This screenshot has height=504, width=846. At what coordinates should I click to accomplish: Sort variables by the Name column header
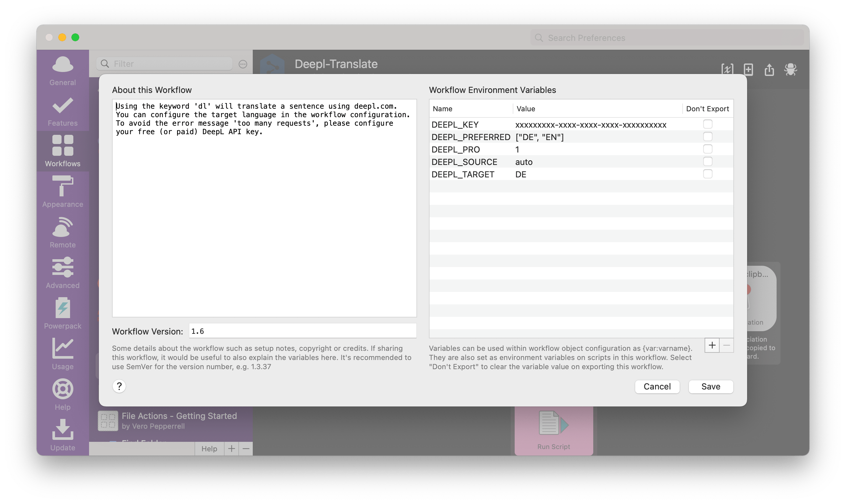tap(442, 109)
